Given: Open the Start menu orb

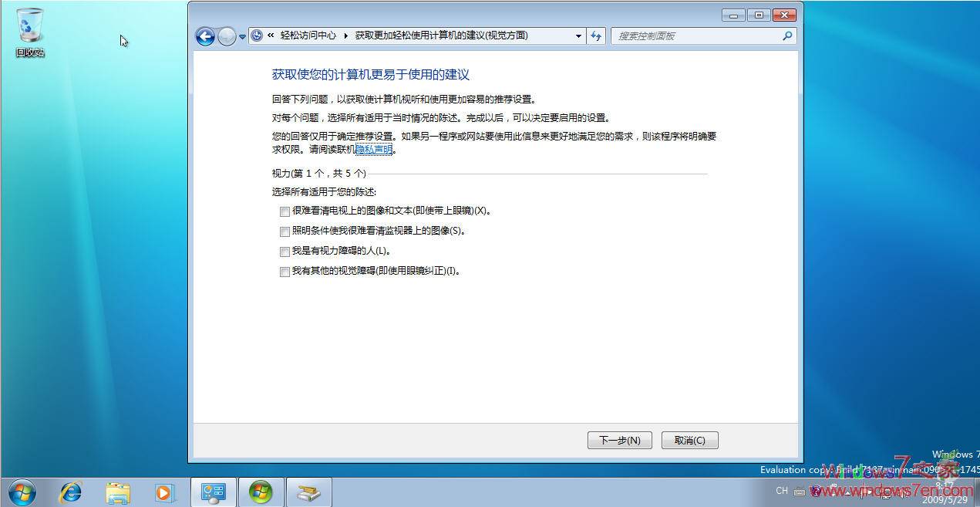Looking at the screenshot, I should click(x=22, y=492).
